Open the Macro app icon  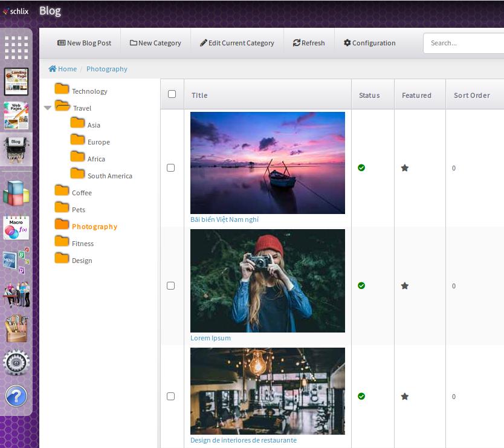16,228
